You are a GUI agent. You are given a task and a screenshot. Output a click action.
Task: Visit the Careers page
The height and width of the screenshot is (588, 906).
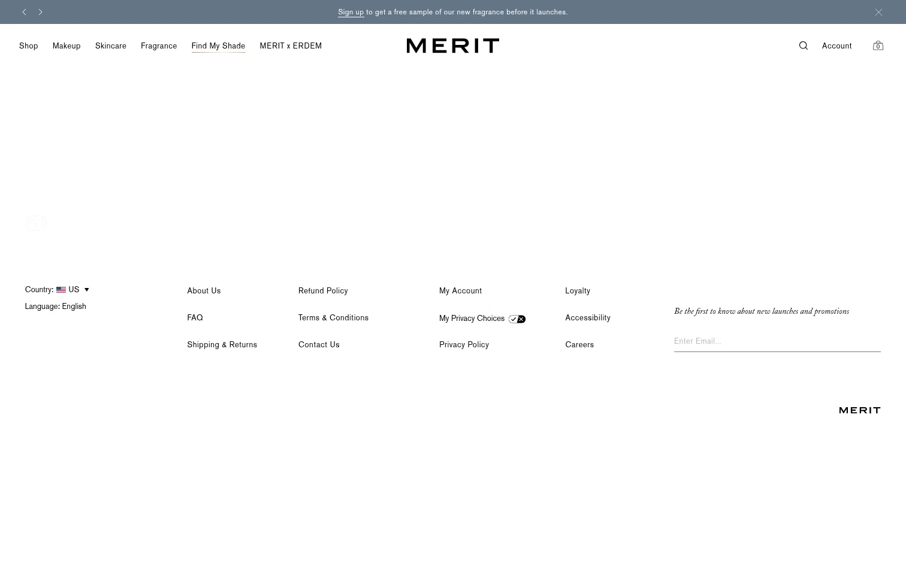pyautogui.click(x=579, y=345)
